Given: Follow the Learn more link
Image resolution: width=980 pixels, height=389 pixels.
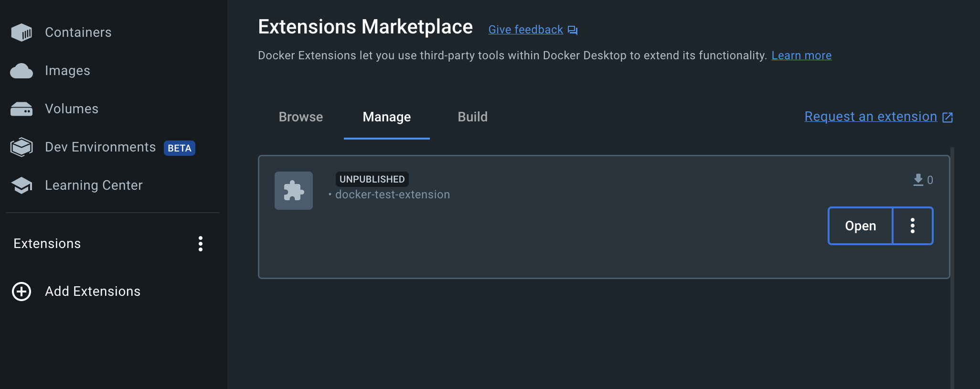Looking at the screenshot, I should coord(801,55).
